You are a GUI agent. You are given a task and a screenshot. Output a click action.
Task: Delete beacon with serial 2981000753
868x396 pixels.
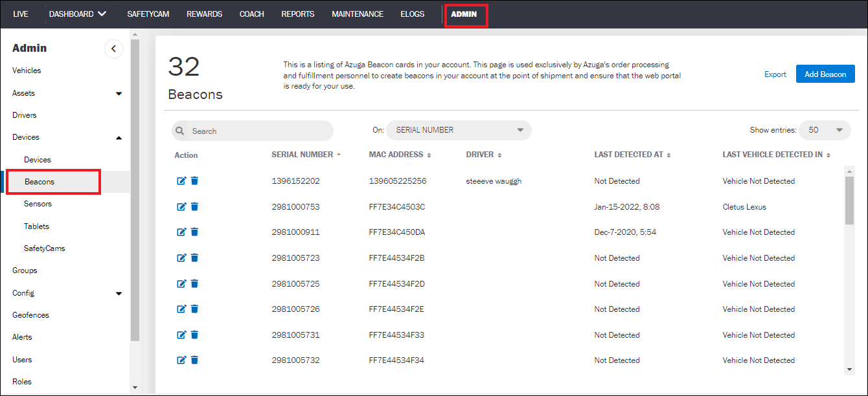click(x=194, y=207)
